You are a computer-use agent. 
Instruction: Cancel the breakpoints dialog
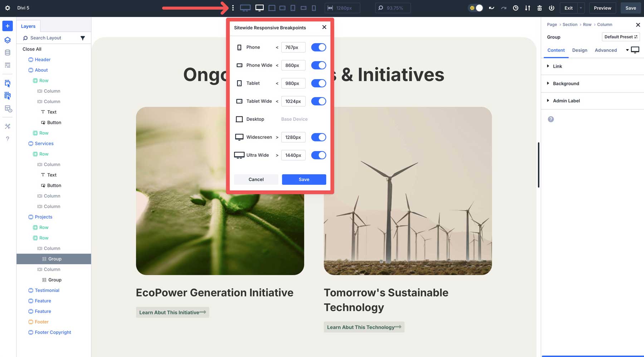click(256, 179)
